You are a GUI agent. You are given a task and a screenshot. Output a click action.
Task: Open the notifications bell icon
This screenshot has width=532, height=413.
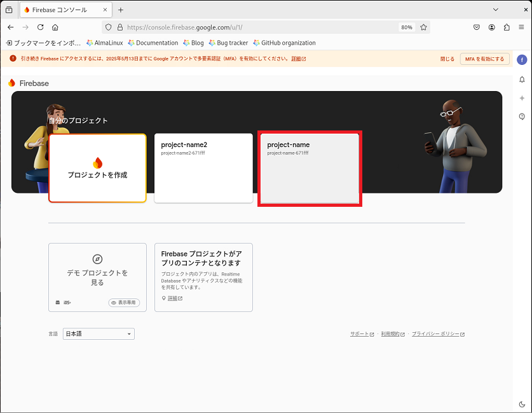click(x=522, y=80)
